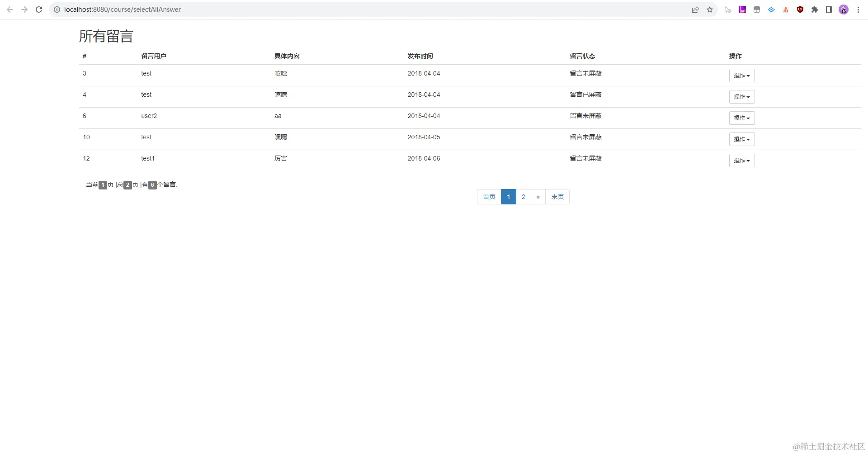This screenshot has height=454, width=868.
Task: Share this page via the share icon
Action: (x=695, y=9)
